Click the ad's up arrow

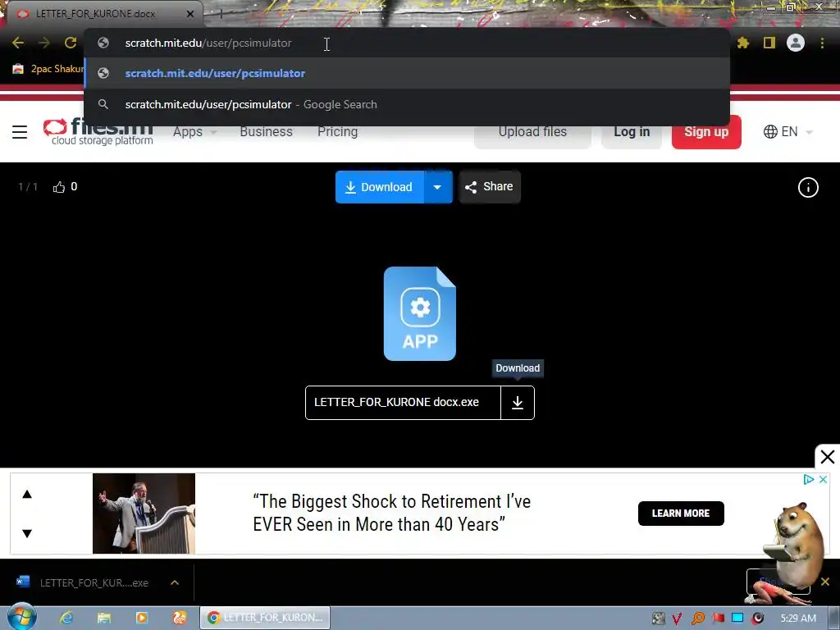(27, 494)
